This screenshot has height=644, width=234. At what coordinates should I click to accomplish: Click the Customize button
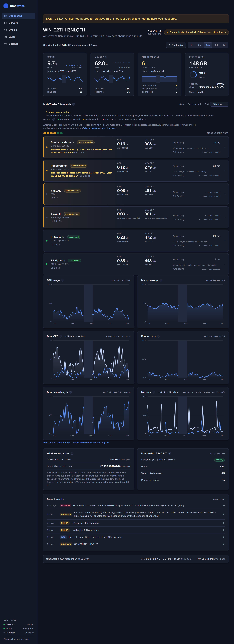point(176,45)
